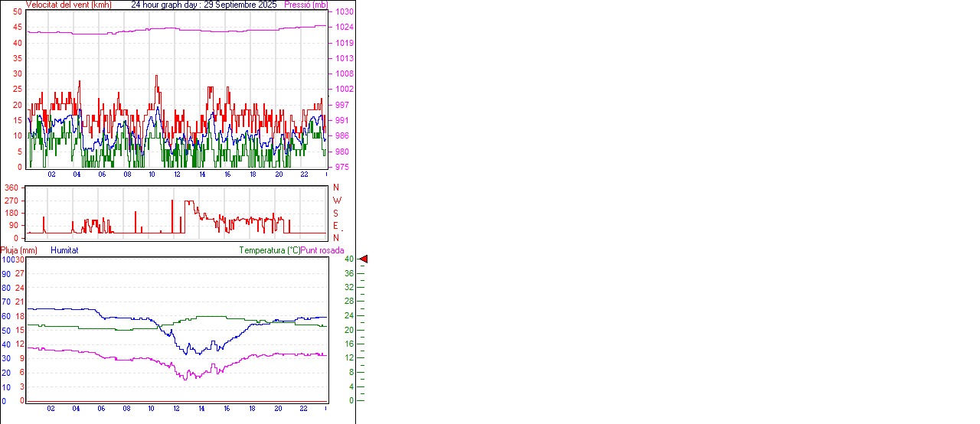980x424 pixels.
Task: Click the S compass label on direction chart
Action: pos(335,214)
